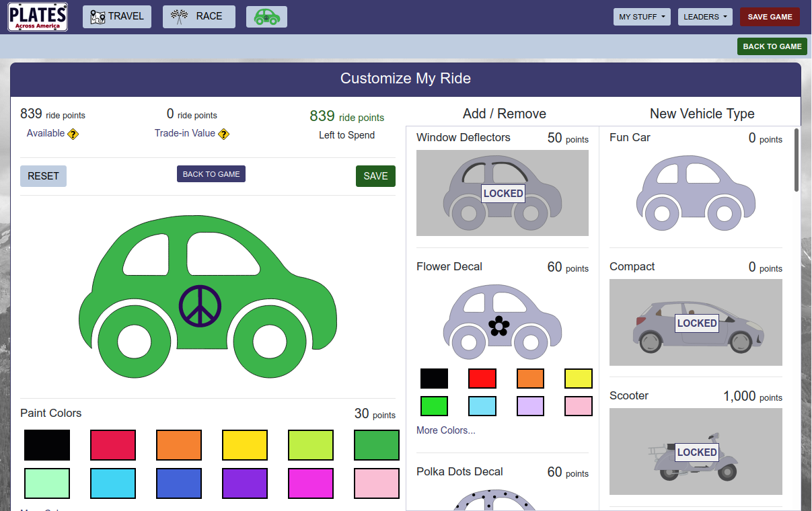This screenshot has width=812, height=511.
Task: Click the Plates Across America logo
Action: coord(38,17)
